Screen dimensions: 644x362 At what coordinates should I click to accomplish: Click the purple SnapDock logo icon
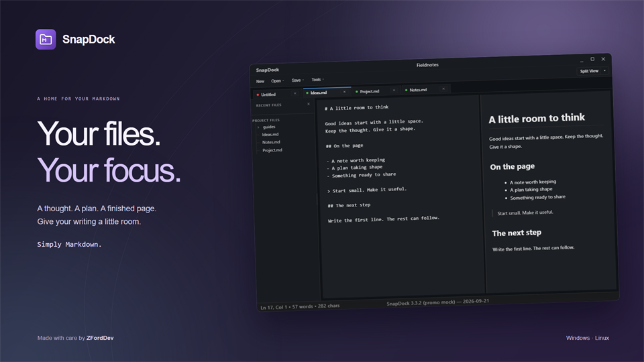click(46, 40)
